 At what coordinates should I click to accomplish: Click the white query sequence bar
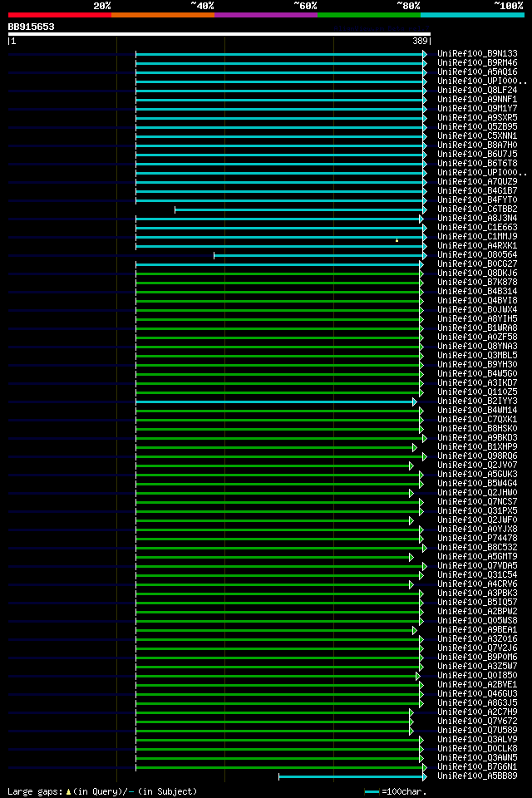click(x=219, y=35)
